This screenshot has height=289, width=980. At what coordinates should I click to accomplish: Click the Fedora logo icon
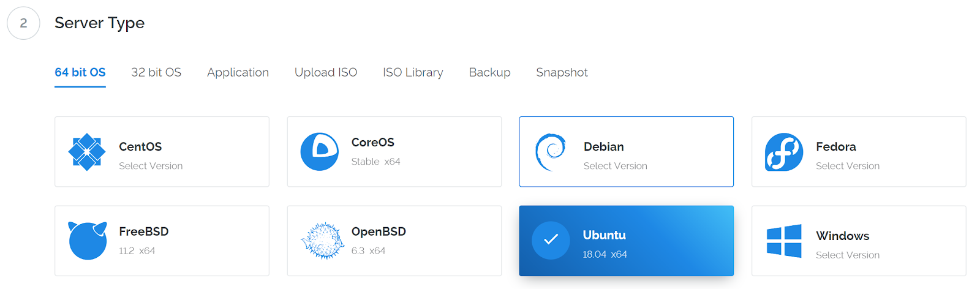(x=783, y=152)
